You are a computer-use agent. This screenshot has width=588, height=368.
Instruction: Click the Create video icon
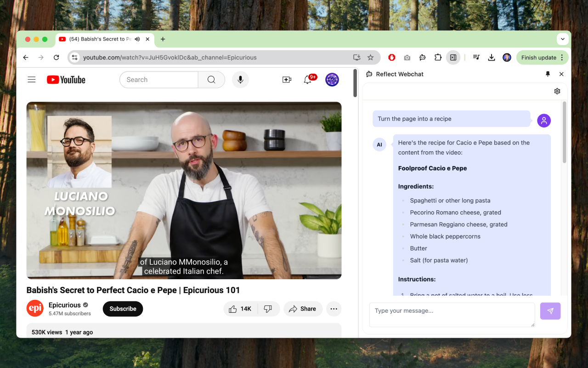pyautogui.click(x=287, y=80)
